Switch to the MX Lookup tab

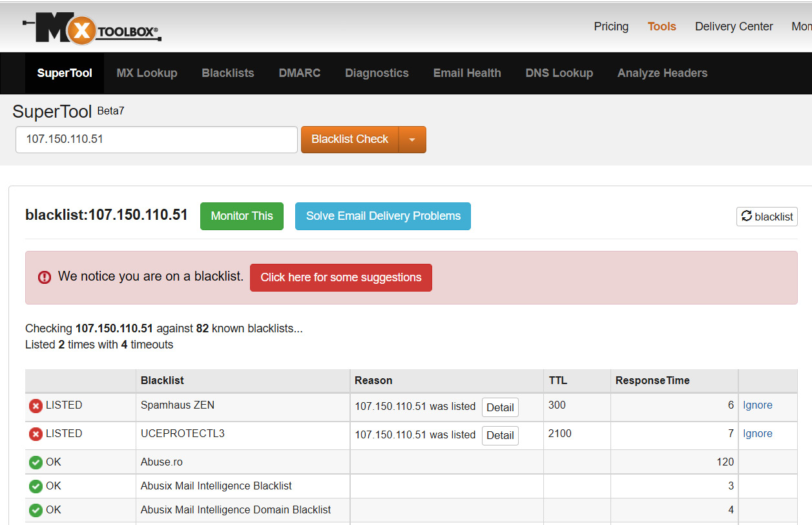pyautogui.click(x=147, y=73)
